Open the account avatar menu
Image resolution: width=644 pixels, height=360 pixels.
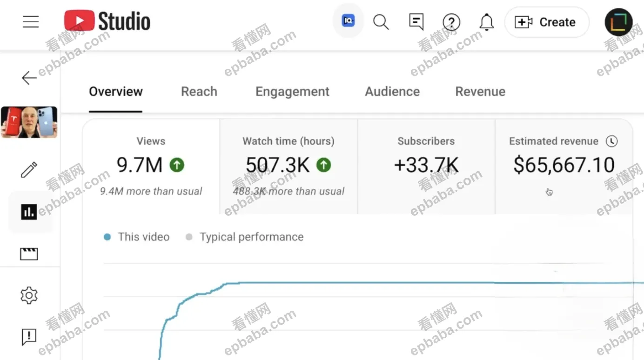618,22
